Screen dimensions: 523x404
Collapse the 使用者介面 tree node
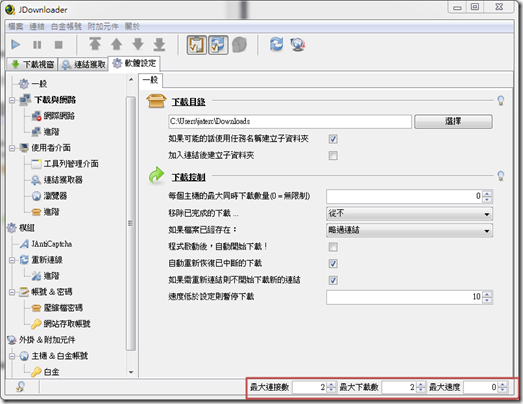[x=12, y=148]
